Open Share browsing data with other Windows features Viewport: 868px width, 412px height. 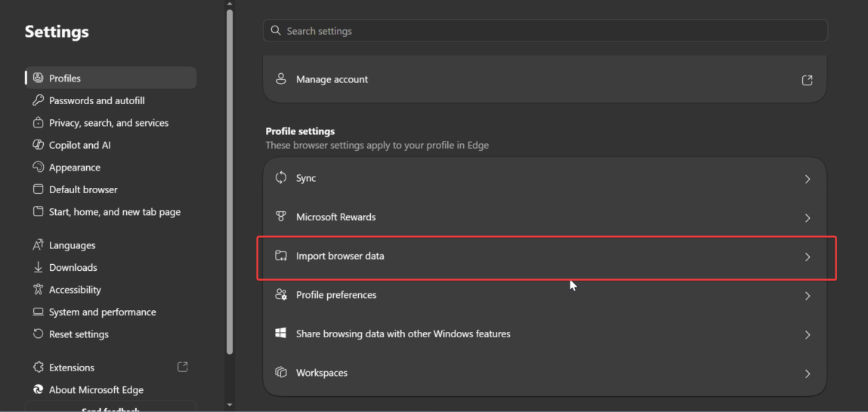[545, 334]
